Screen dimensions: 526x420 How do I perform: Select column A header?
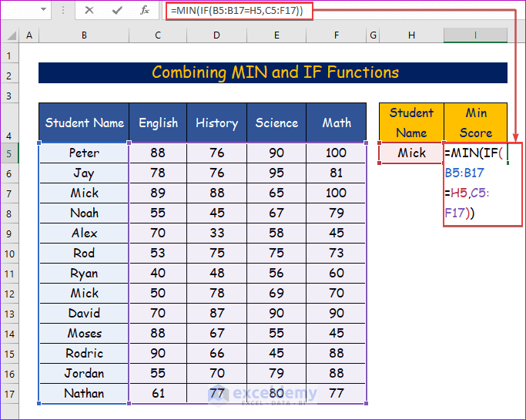click(x=29, y=35)
